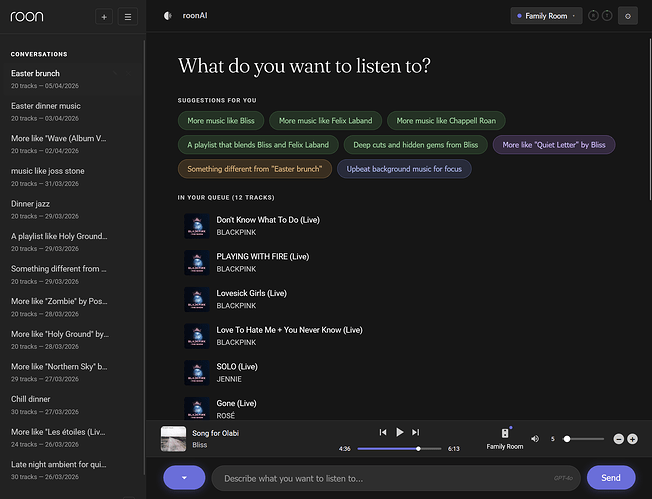The image size is (652, 499).
Task: Toggle the sidebar hamburger menu button
Action: [128, 17]
